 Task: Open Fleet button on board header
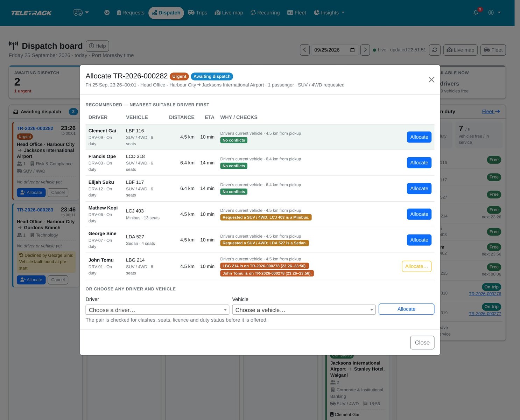[x=493, y=50]
